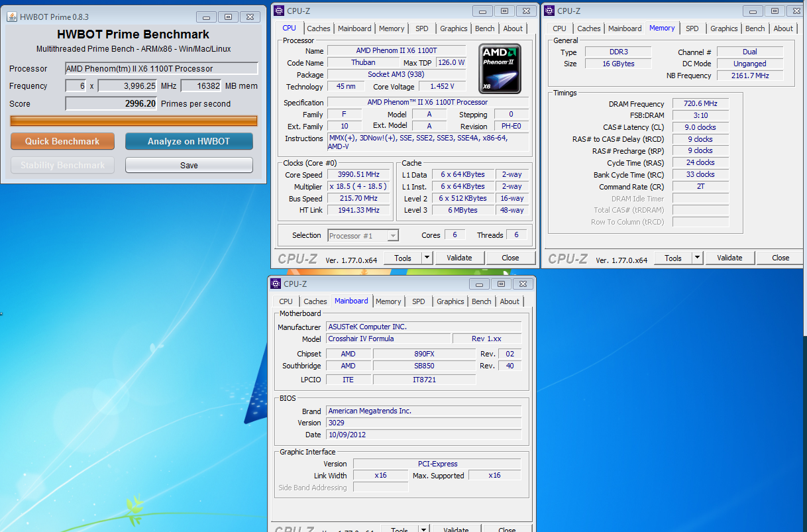Click the CPU-Z app icon in CPU window
The image size is (807, 532).
point(279,11)
